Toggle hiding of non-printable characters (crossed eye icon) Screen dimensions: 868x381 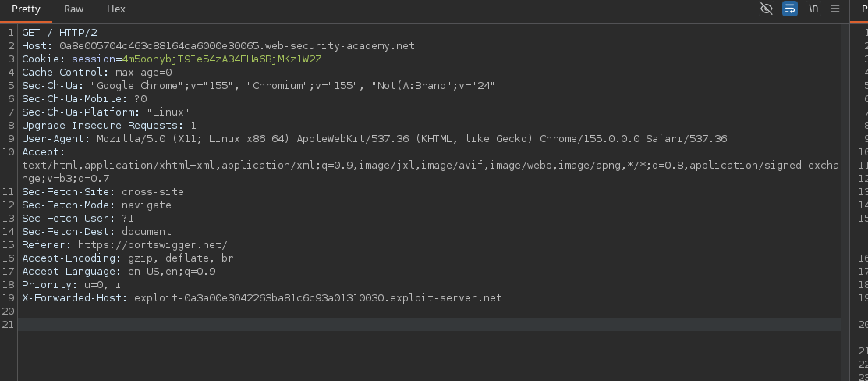pyautogui.click(x=766, y=9)
